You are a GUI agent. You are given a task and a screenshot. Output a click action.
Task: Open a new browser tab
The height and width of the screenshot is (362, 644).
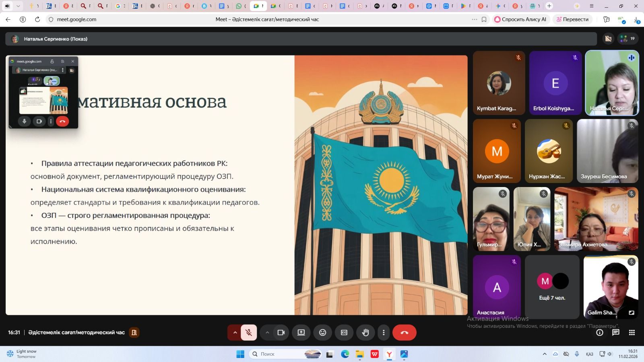point(549,6)
